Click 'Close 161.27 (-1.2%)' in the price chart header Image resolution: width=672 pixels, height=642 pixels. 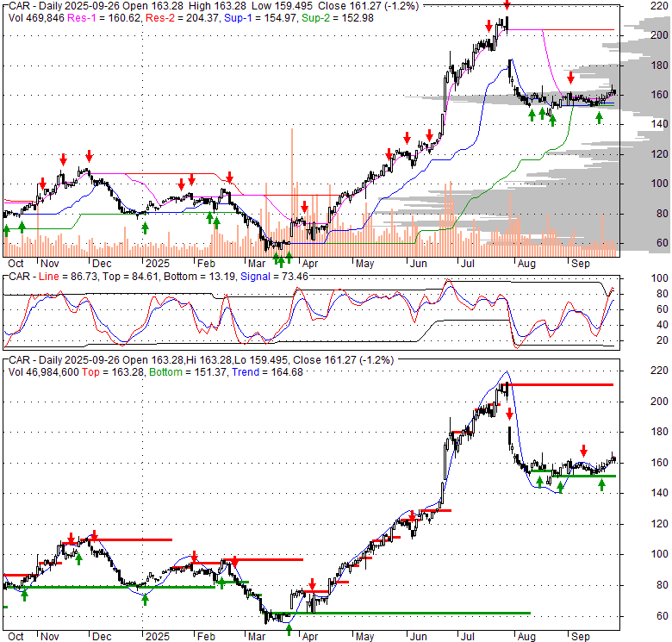tap(368, 6)
